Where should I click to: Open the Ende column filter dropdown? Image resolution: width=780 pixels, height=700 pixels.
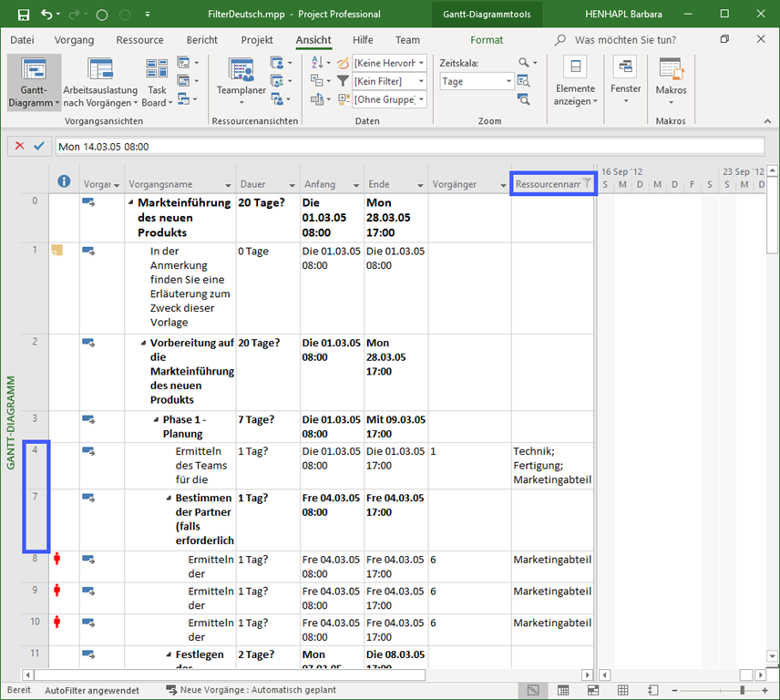(420, 185)
